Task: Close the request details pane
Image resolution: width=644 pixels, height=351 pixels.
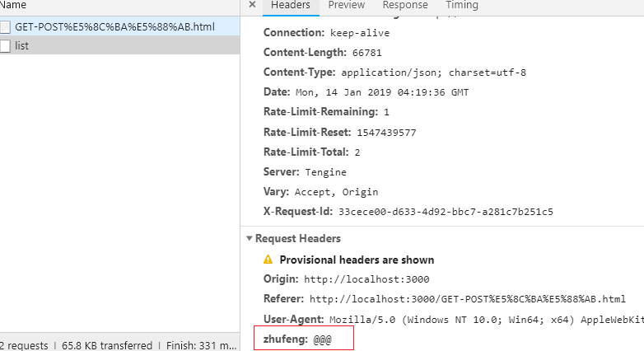Action: tap(252, 5)
